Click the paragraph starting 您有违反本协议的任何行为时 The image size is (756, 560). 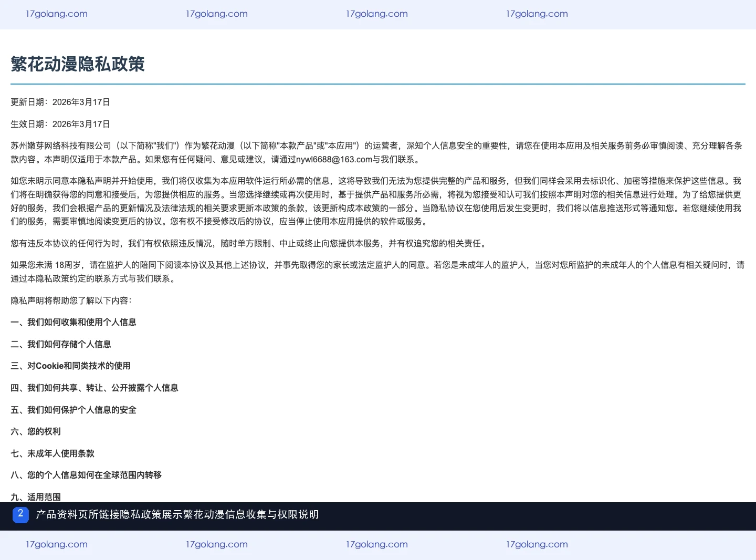[x=250, y=243]
